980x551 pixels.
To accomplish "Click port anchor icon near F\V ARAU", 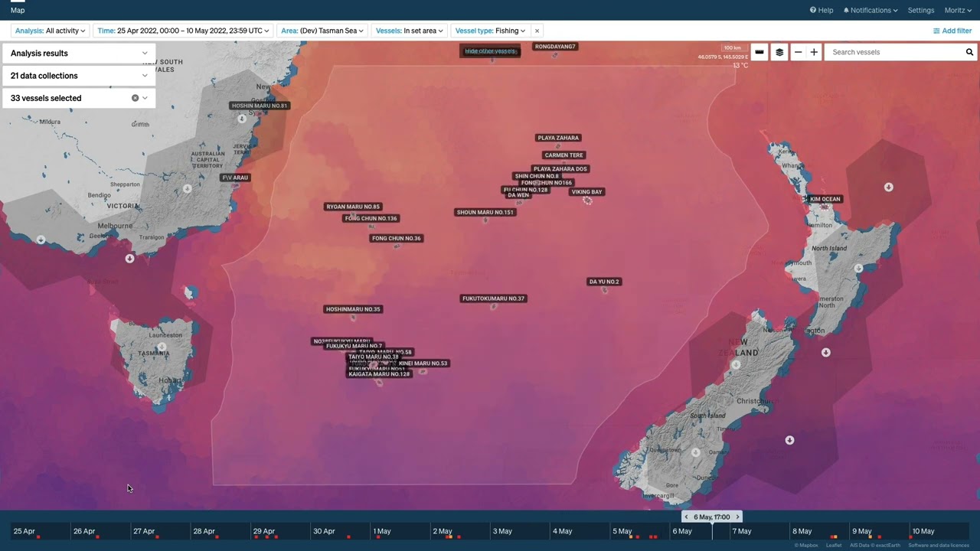I will point(187,188).
